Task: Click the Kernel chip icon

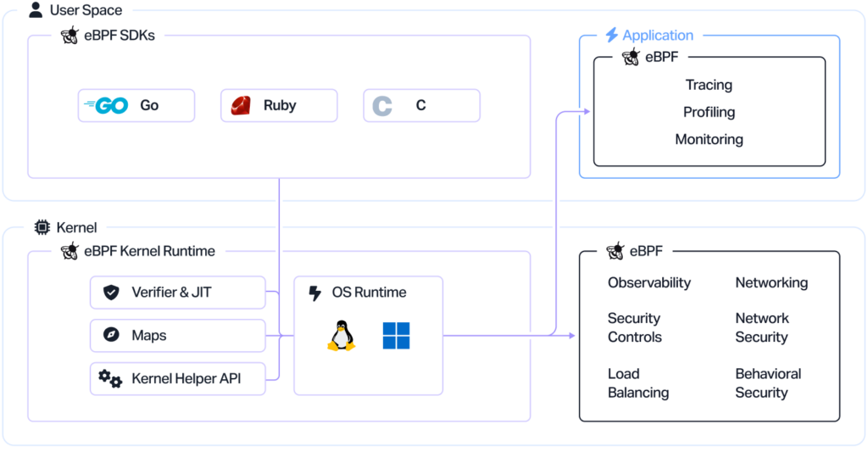Action: (x=42, y=227)
